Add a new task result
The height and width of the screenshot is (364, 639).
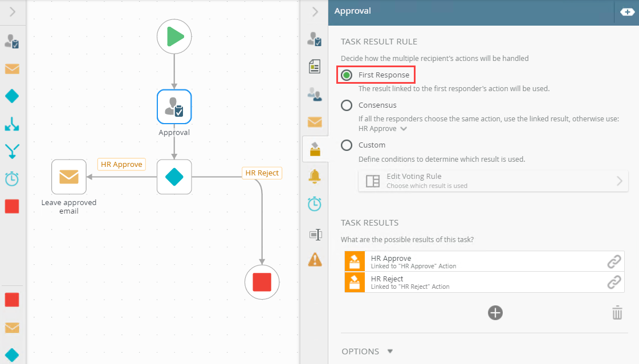[x=495, y=313]
